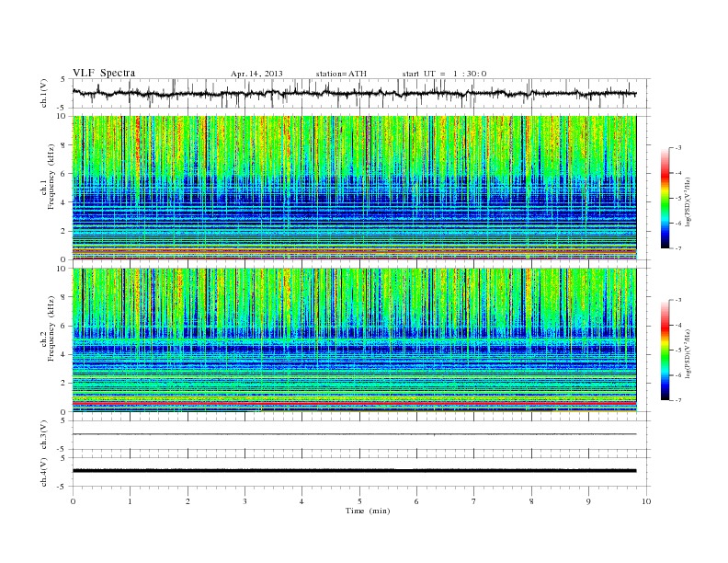The height and width of the screenshot is (563, 728).
Task: Click the 'Time (min)' axis label
Action: (368, 511)
